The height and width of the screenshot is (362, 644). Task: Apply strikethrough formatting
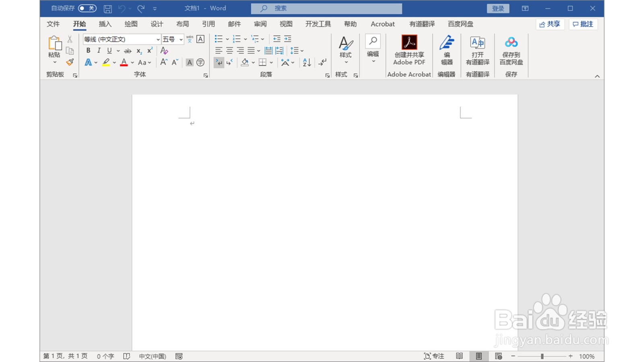(128, 51)
